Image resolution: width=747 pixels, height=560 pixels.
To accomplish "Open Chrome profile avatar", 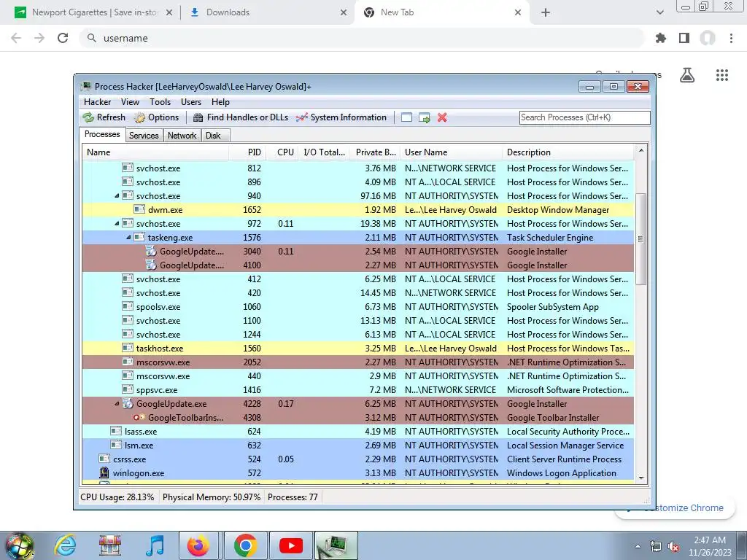I will (708, 38).
